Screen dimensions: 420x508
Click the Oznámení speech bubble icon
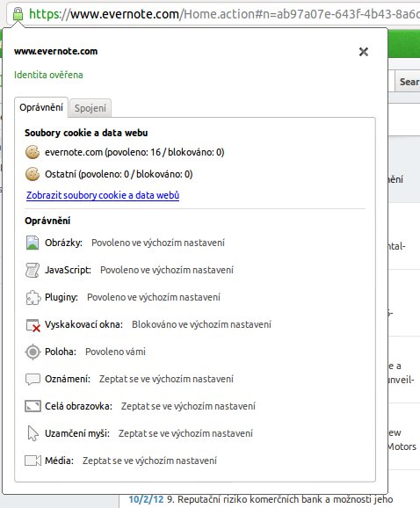coord(33,379)
